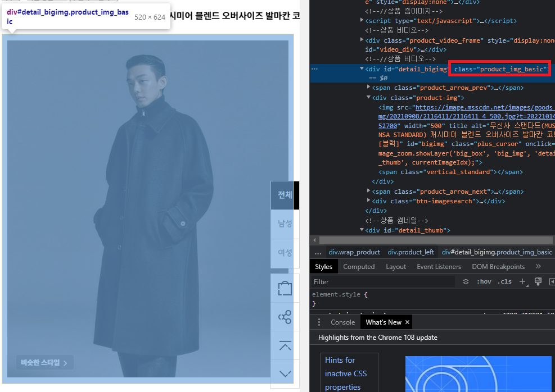Image resolution: width=555 pixels, height=392 pixels.
Task: Click the element.style rule block
Action: click(x=432, y=299)
